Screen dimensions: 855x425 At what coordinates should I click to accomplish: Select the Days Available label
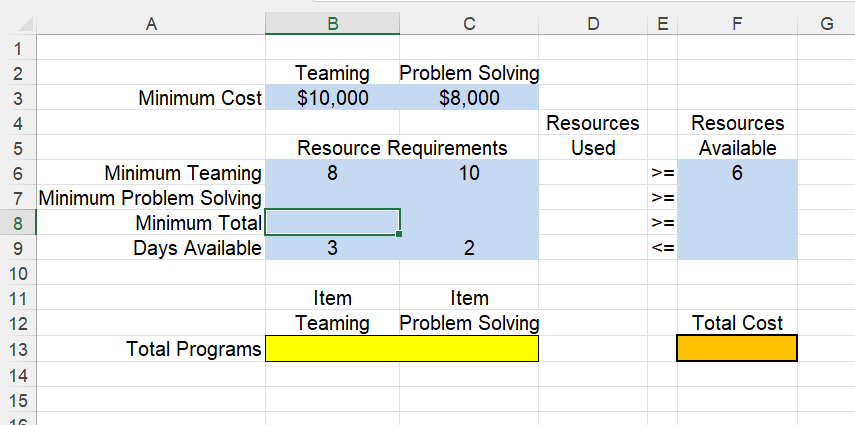pos(151,248)
